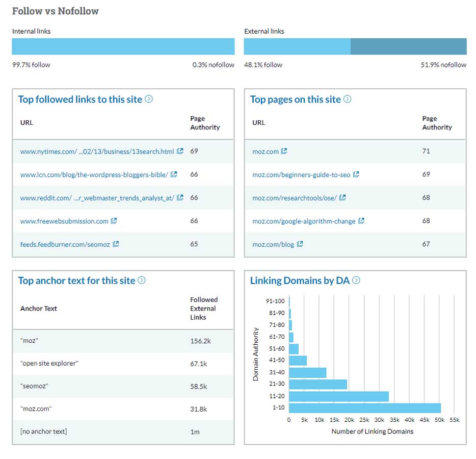Click arrow icon next to Top pages title

click(347, 99)
